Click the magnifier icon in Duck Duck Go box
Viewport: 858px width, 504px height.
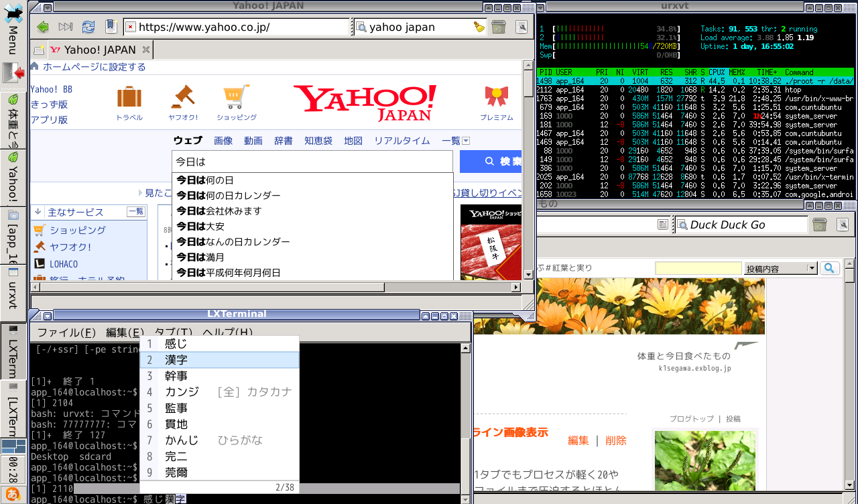(x=682, y=225)
